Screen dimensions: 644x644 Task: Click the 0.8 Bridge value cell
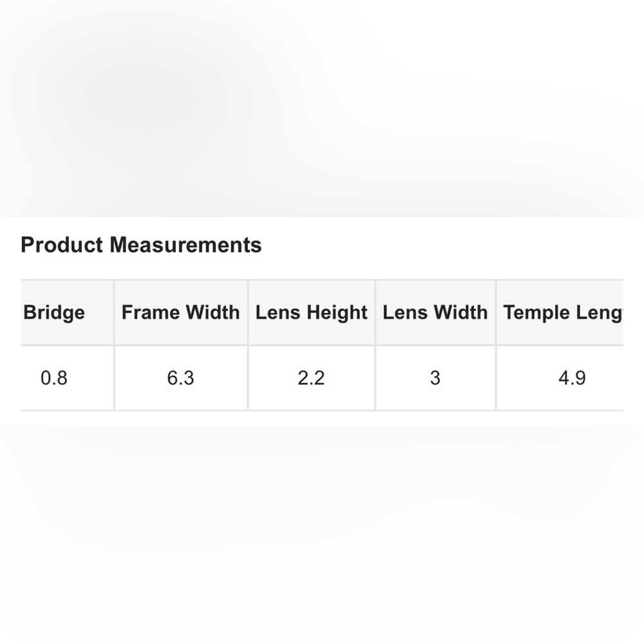point(54,378)
